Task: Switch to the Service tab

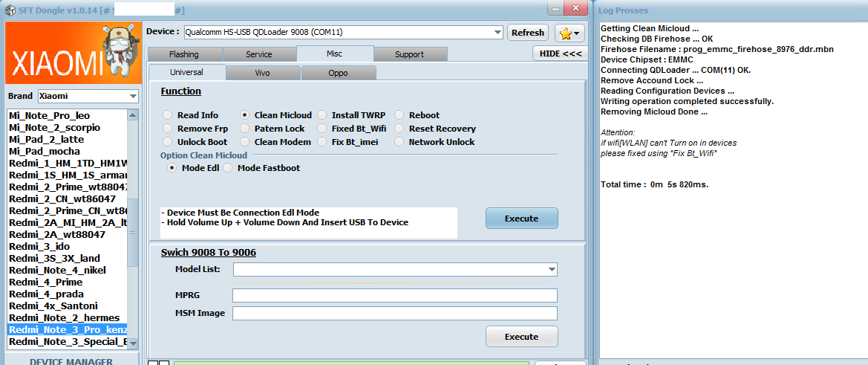Action: (259, 54)
